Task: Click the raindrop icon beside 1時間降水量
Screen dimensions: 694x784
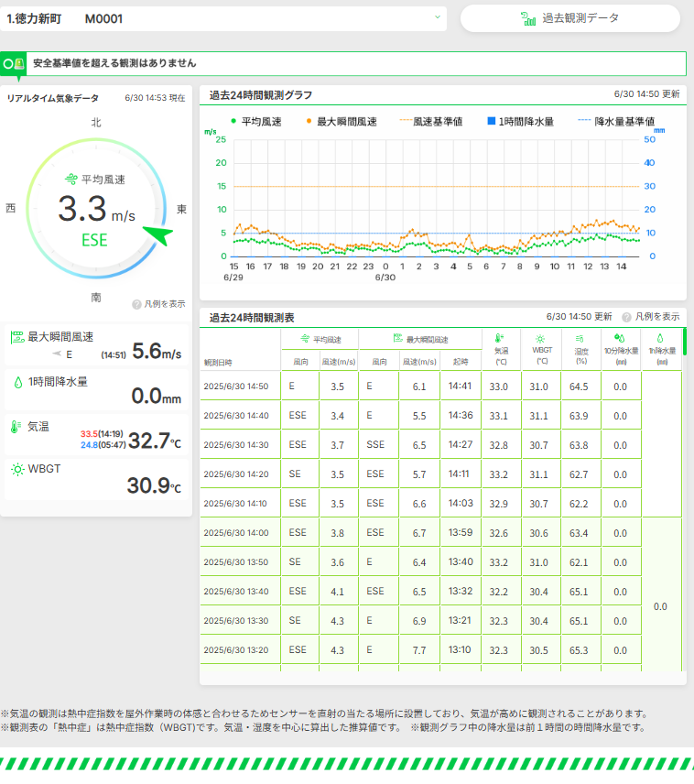Action: (18, 383)
